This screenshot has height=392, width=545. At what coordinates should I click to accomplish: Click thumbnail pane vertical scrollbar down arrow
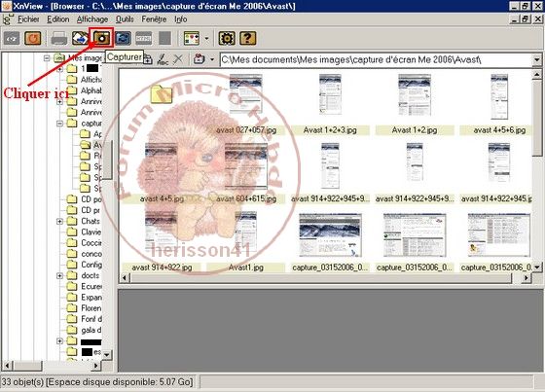pos(537,267)
